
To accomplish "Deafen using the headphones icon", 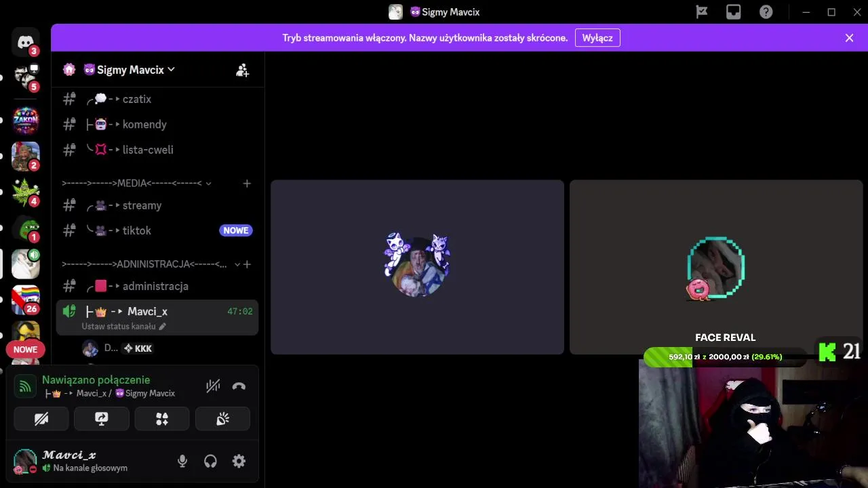I will [x=210, y=462].
